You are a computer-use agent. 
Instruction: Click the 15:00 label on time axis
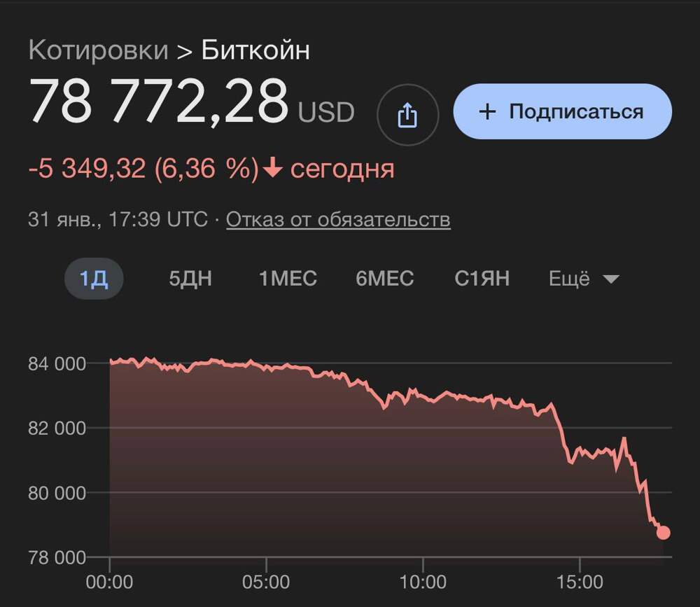[580, 582]
